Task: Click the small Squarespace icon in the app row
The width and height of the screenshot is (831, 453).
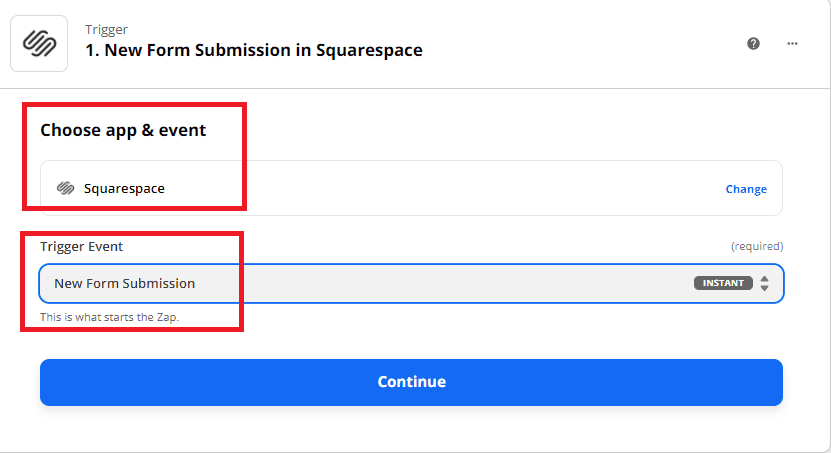Action: 66,188
